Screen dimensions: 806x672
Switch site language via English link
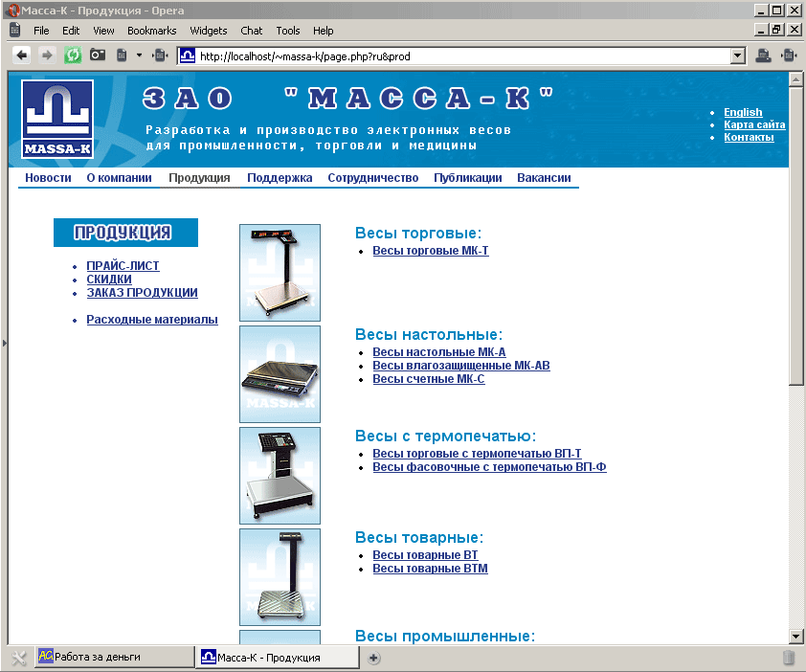pos(743,112)
